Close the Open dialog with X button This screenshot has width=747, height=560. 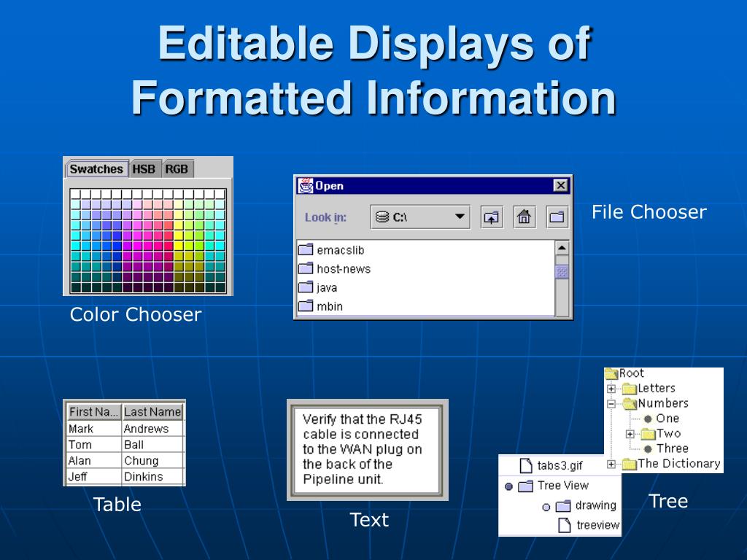click(561, 185)
